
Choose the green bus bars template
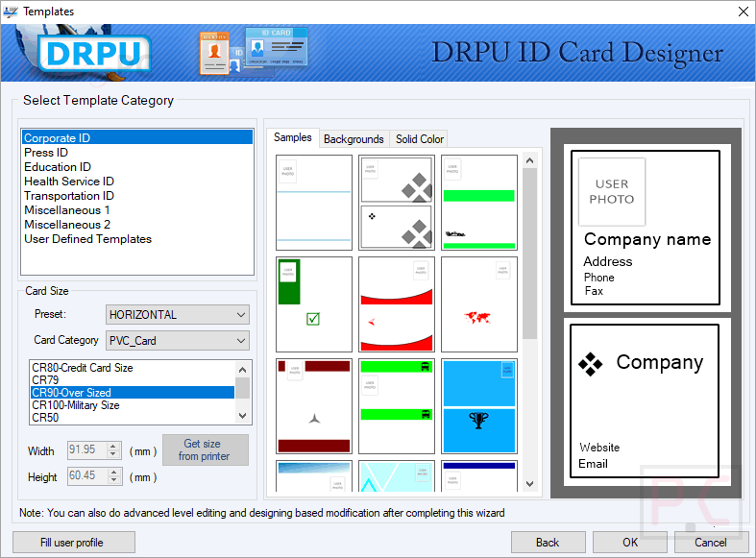coord(397,406)
